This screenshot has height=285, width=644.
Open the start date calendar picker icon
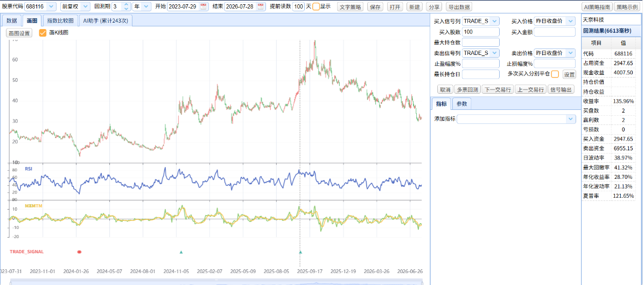(204, 6)
